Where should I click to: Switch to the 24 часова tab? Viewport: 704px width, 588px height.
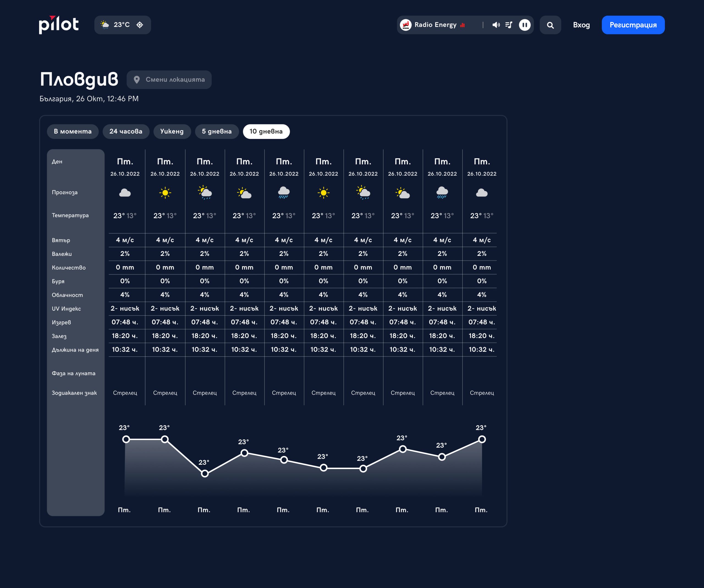pos(126,132)
